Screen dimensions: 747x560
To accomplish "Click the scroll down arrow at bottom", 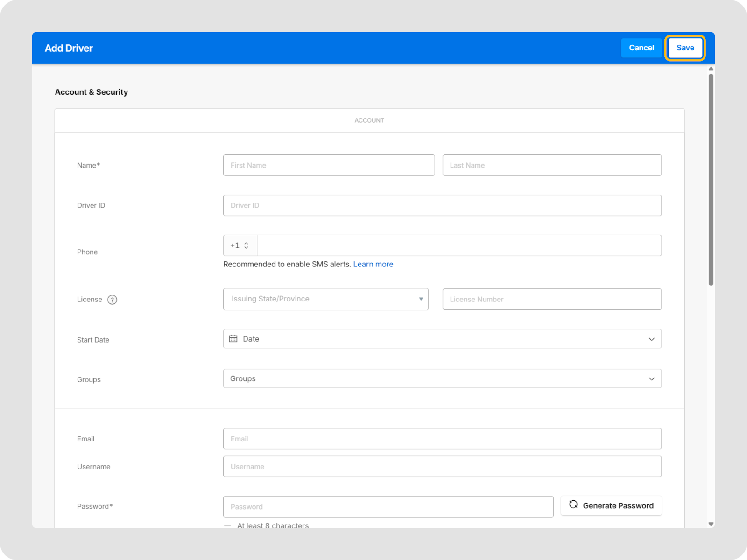I will [711, 524].
